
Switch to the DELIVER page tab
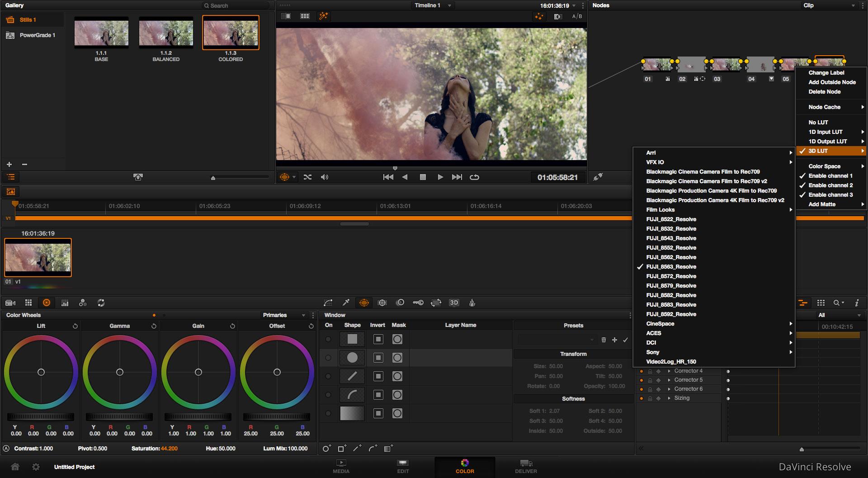(x=526, y=467)
